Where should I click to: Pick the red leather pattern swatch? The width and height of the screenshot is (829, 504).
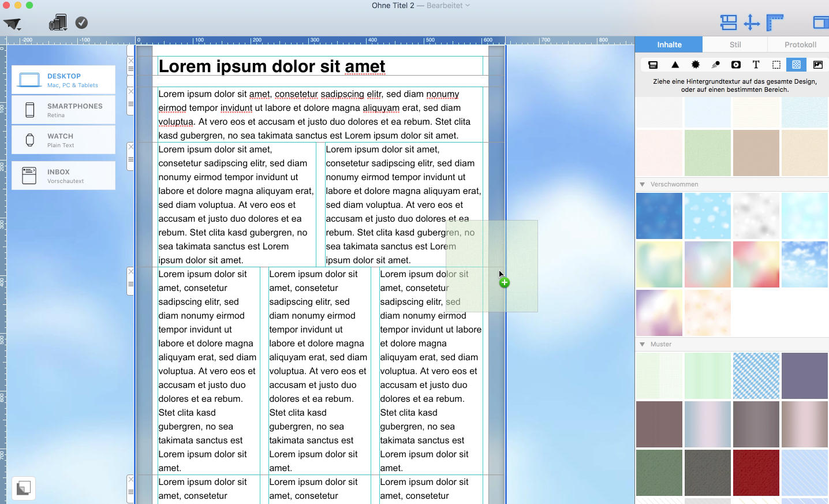756,473
